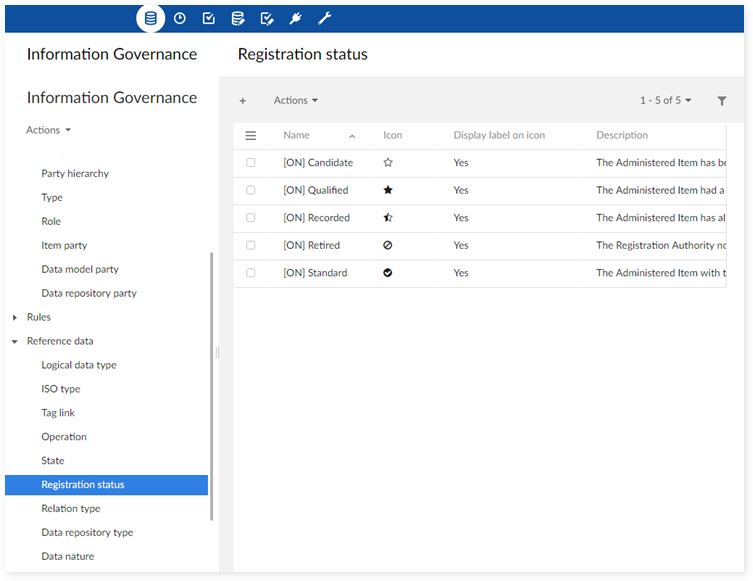Click the checkbox task icon in the top bar

pyautogui.click(x=208, y=18)
